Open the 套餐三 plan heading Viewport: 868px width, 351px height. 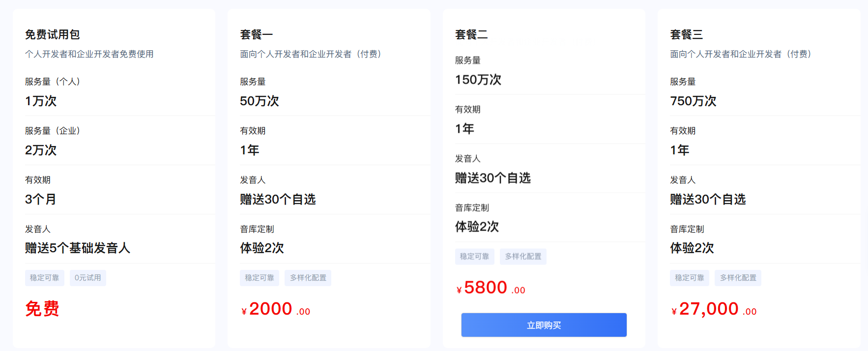pos(686,34)
